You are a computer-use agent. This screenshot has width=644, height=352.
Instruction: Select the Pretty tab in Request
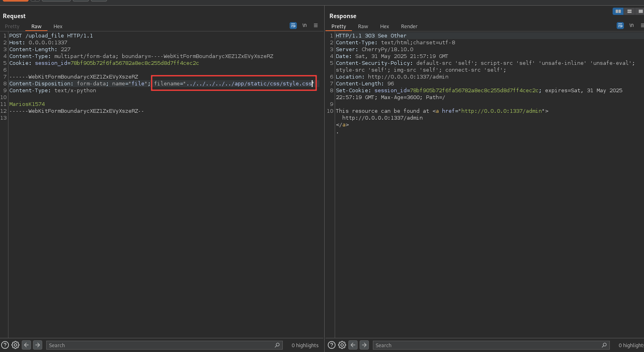click(12, 27)
